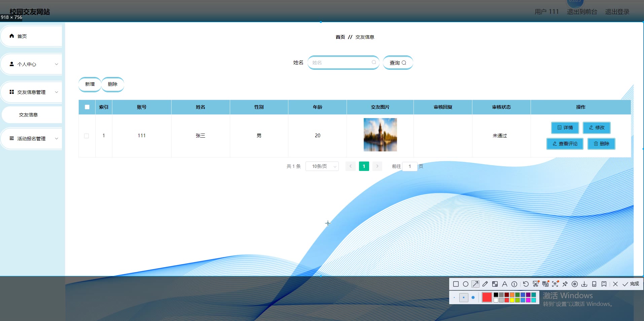
Task: Check the checkbox for row 张三
Action: [86, 136]
